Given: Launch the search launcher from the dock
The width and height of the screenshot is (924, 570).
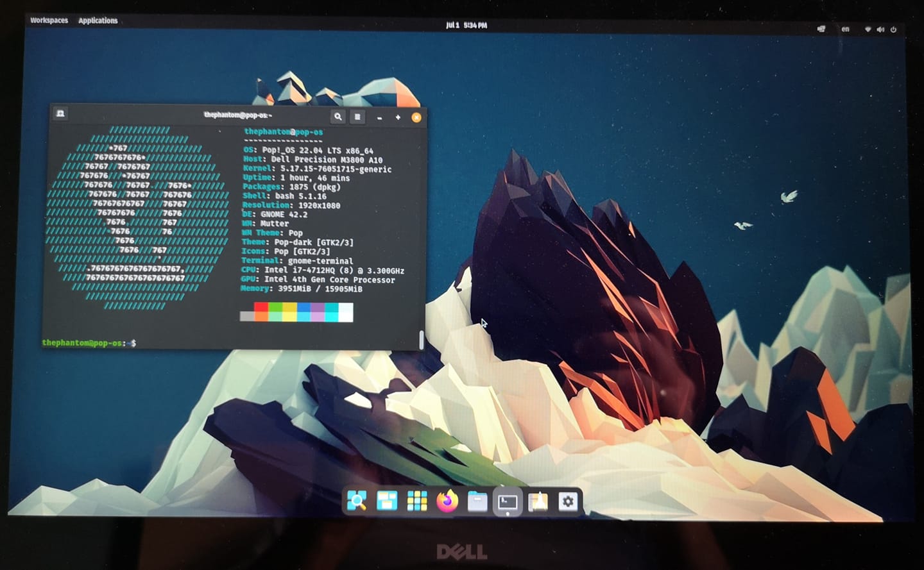Looking at the screenshot, I should [x=357, y=501].
